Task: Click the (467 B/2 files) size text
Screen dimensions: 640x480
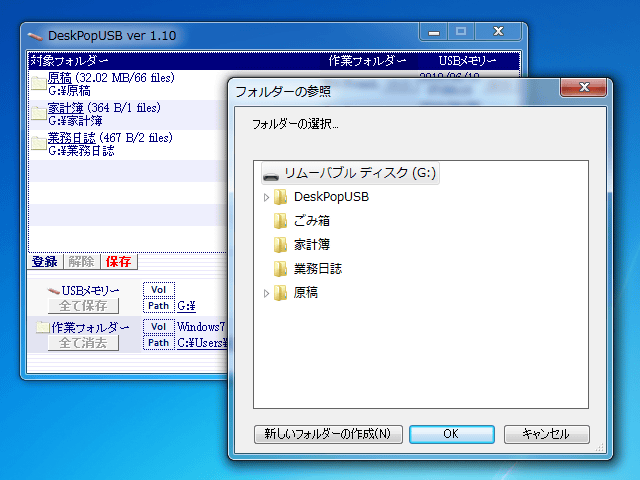Action: coord(136,138)
